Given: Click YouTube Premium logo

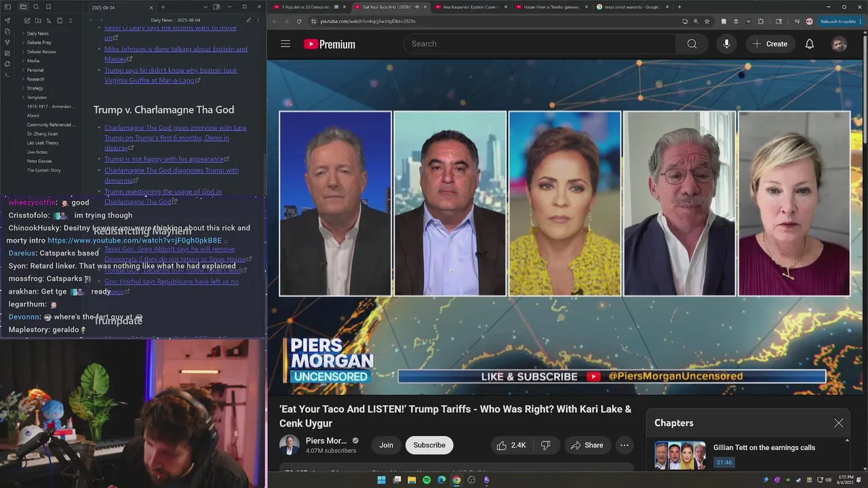Looking at the screenshot, I should (x=330, y=44).
